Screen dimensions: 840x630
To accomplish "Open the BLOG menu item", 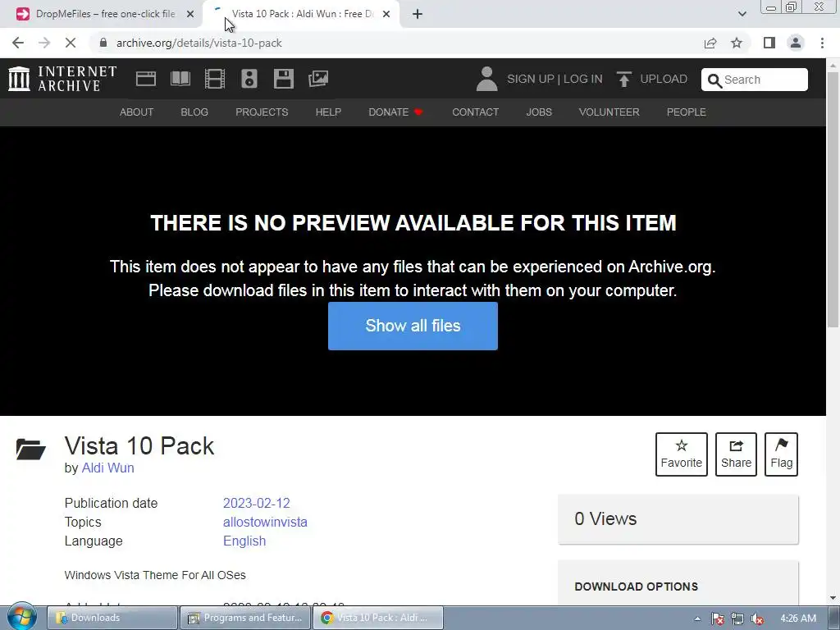I will [194, 112].
